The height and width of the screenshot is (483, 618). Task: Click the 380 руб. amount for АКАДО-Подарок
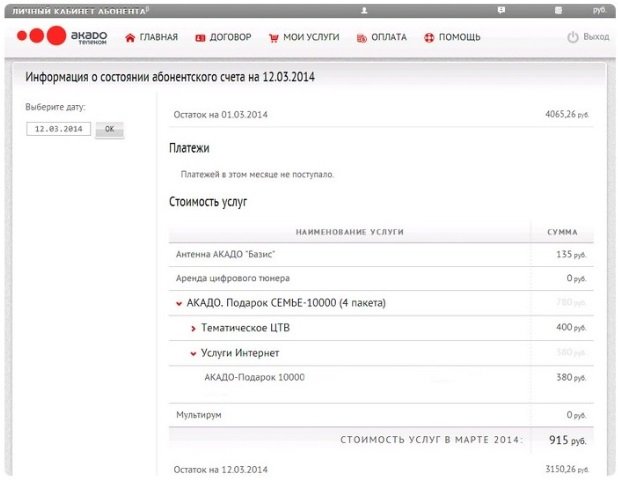pyautogui.click(x=571, y=377)
